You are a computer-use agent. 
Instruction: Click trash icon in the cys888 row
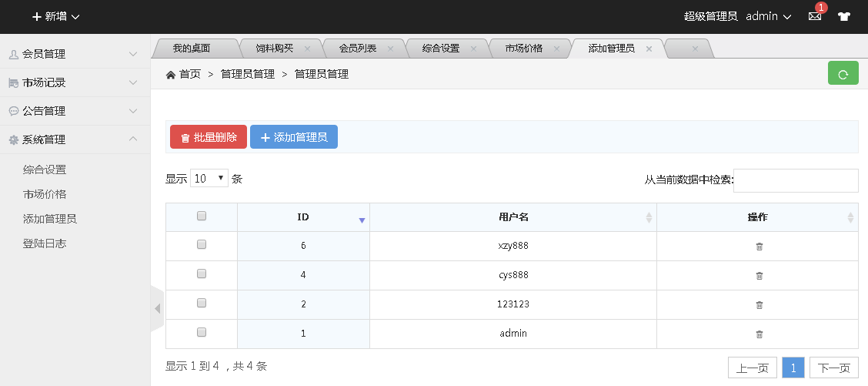759,276
